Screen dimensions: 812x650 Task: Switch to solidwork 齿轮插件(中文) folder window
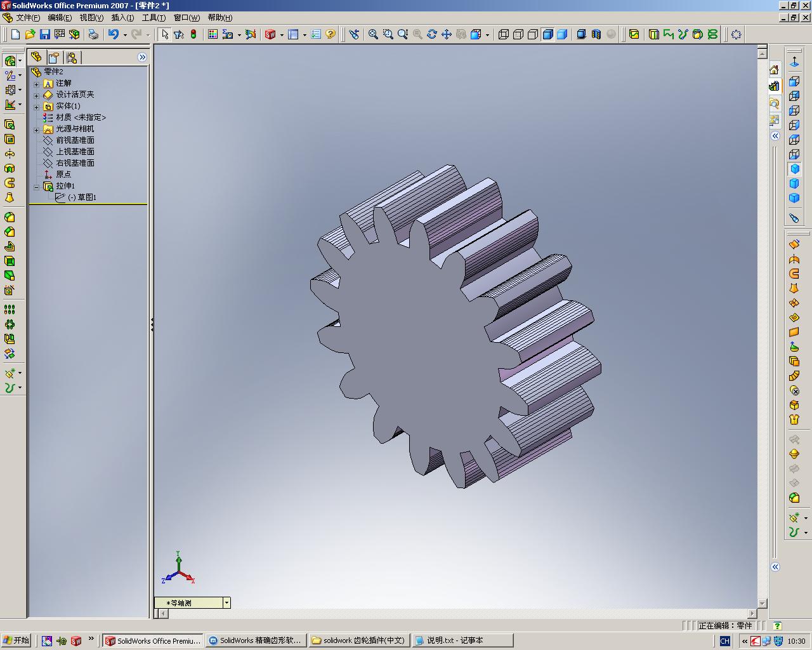click(358, 640)
